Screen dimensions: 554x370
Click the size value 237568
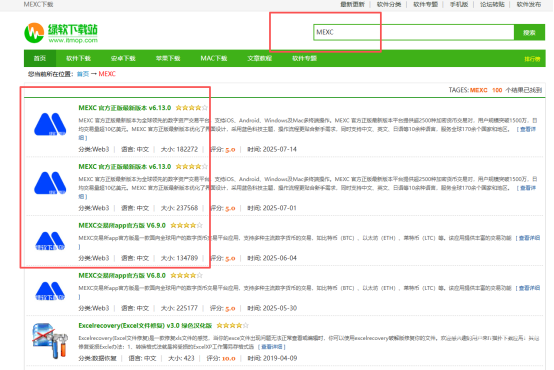click(x=187, y=208)
